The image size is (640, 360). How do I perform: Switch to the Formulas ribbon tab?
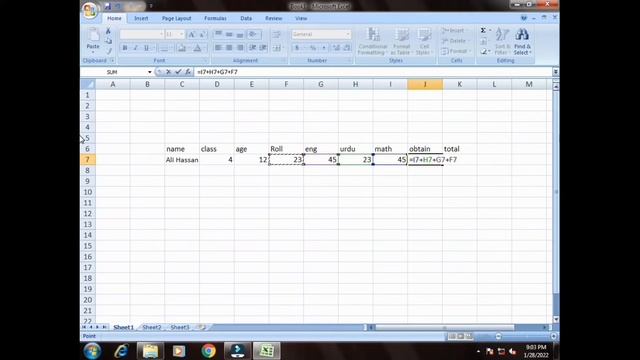click(215, 18)
